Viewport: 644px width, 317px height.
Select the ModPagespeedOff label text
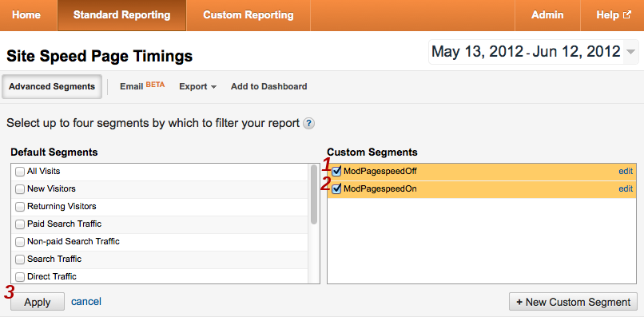coord(380,171)
